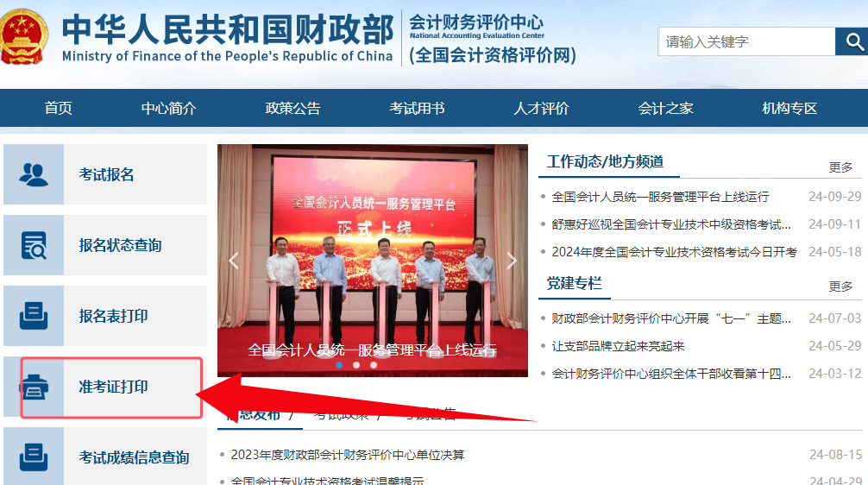Screen dimensions: 868x485
Task: Click the 准考证打印 printer icon
Action: tap(35, 387)
